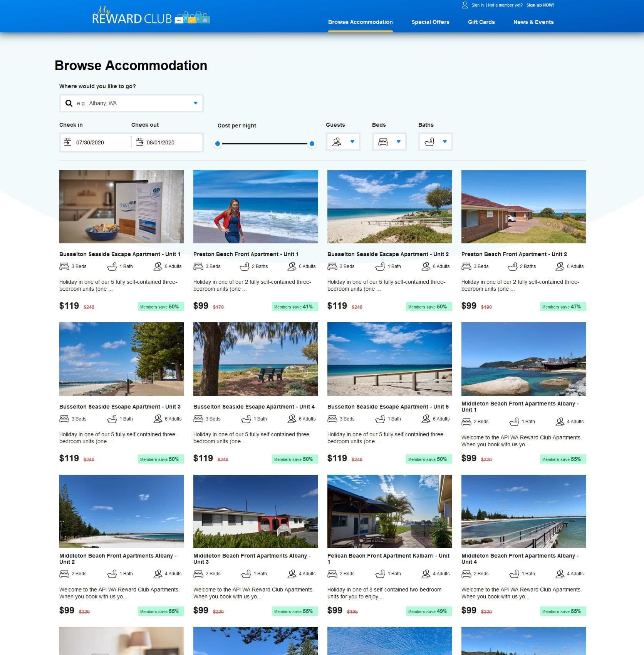The width and height of the screenshot is (644, 655).
Task: Click the Sign up NOW! link
Action: coord(540,5)
